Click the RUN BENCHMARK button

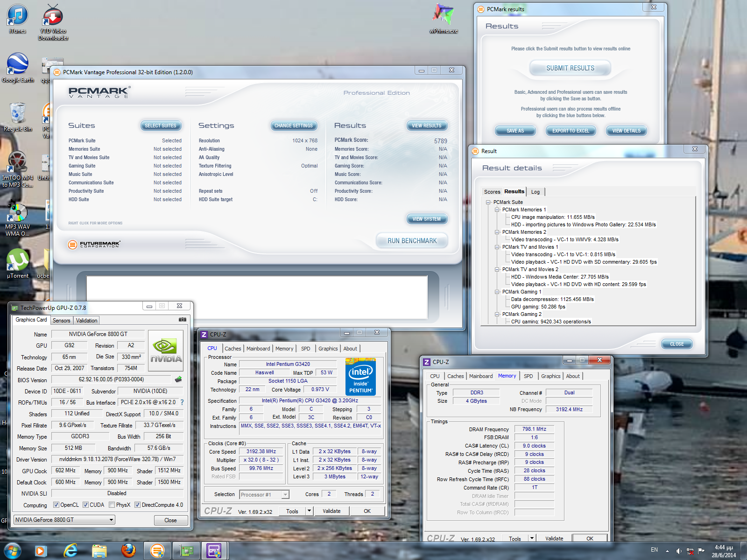point(412,241)
